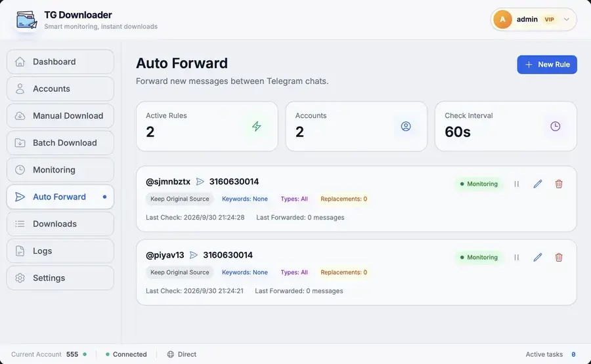This screenshot has height=364, width=591.
Task: Open the Manual Download section
Action: (x=60, y=116)
